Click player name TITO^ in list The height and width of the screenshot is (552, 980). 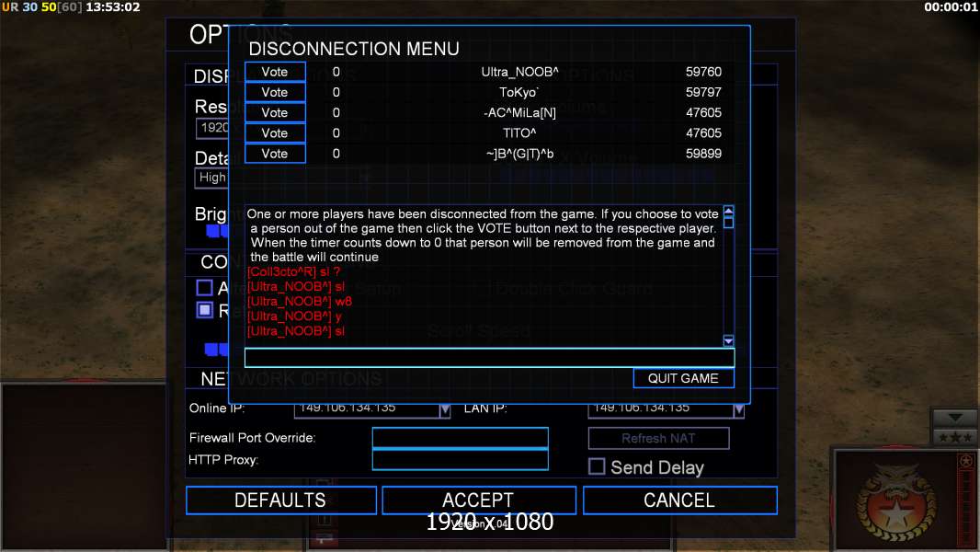tap(519, 133)
